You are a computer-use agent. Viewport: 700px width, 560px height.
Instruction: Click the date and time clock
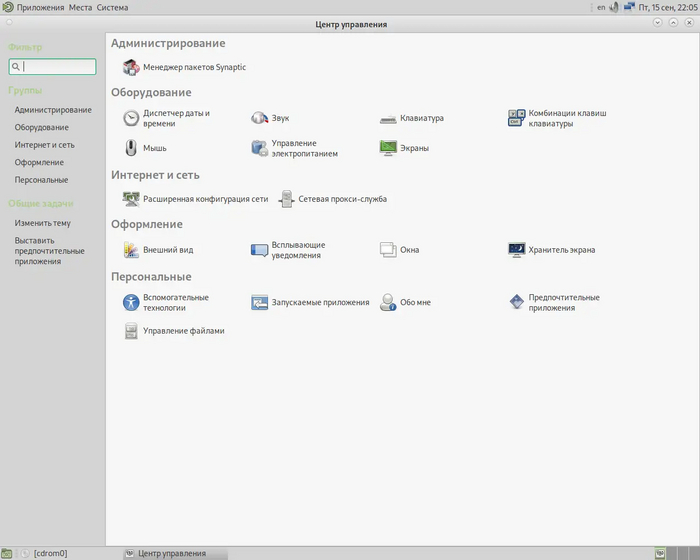tap(668, 7)
